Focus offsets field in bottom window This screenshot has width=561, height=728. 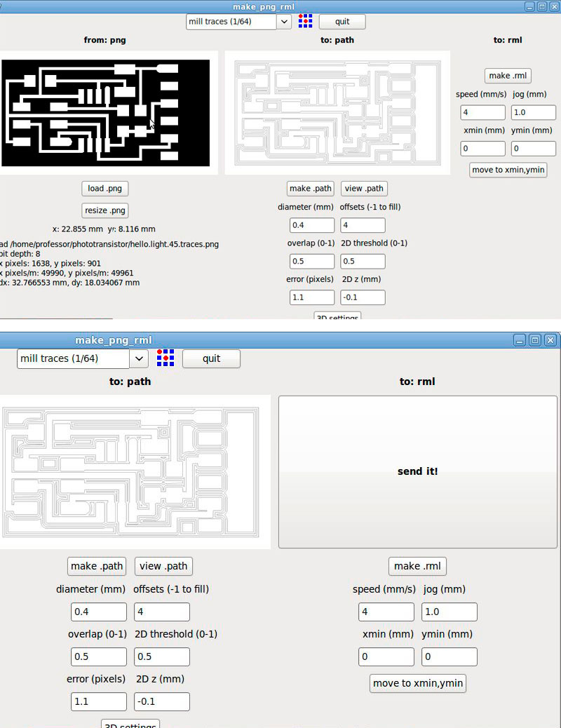(x=161, y=612)
